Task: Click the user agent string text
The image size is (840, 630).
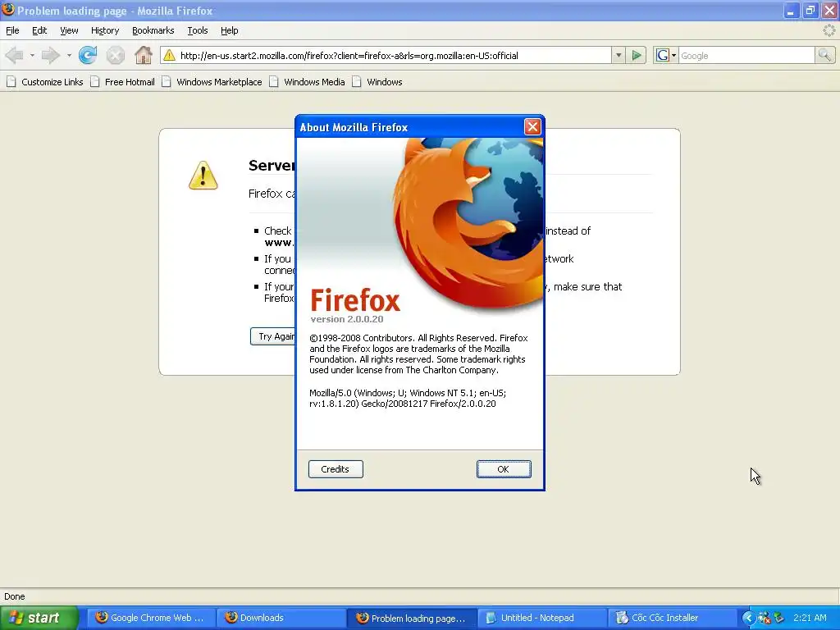Action: pos(408,398)
